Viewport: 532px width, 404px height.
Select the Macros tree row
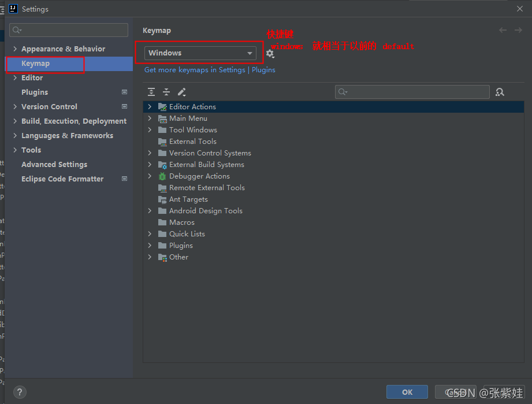click(333, 223)
